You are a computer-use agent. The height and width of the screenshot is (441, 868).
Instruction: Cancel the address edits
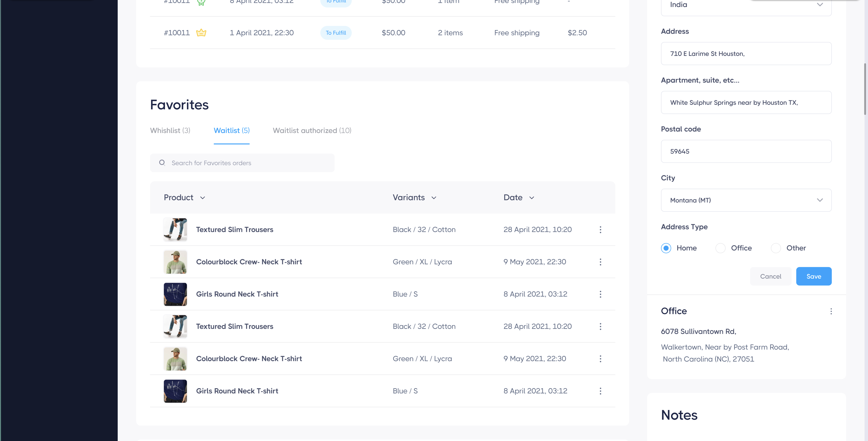[771, 276]
